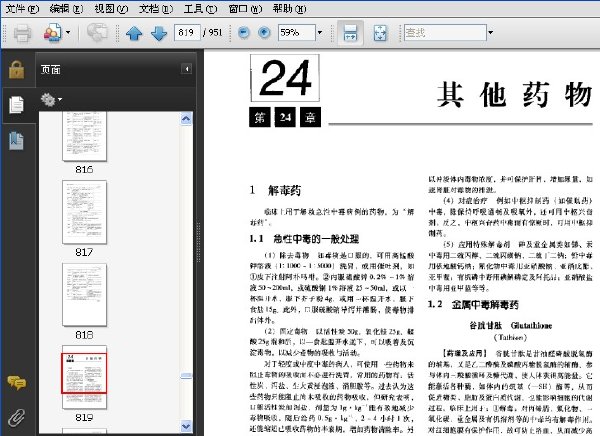
Task: Open the zoom level dropdown arrow
Action: [320, 33]
